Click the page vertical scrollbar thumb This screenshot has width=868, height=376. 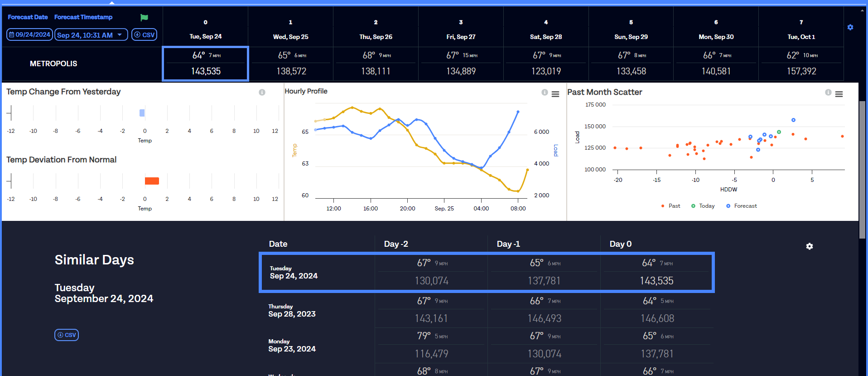[x=863, y=169]
